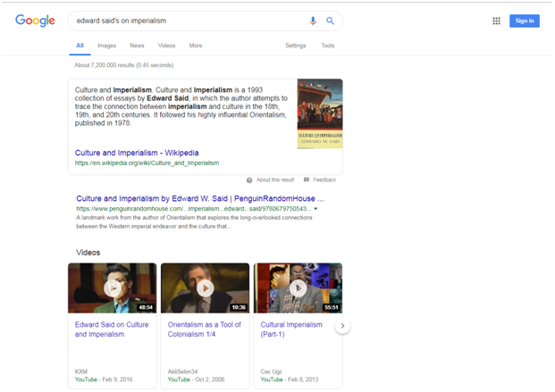
Task: Switch to the News tab
Action: 137,46
